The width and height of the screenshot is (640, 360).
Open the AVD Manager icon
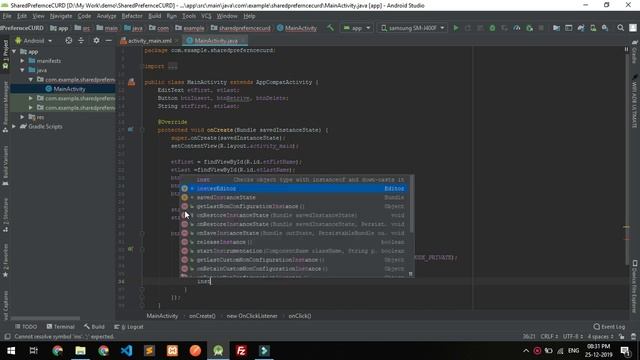[593, 28]
